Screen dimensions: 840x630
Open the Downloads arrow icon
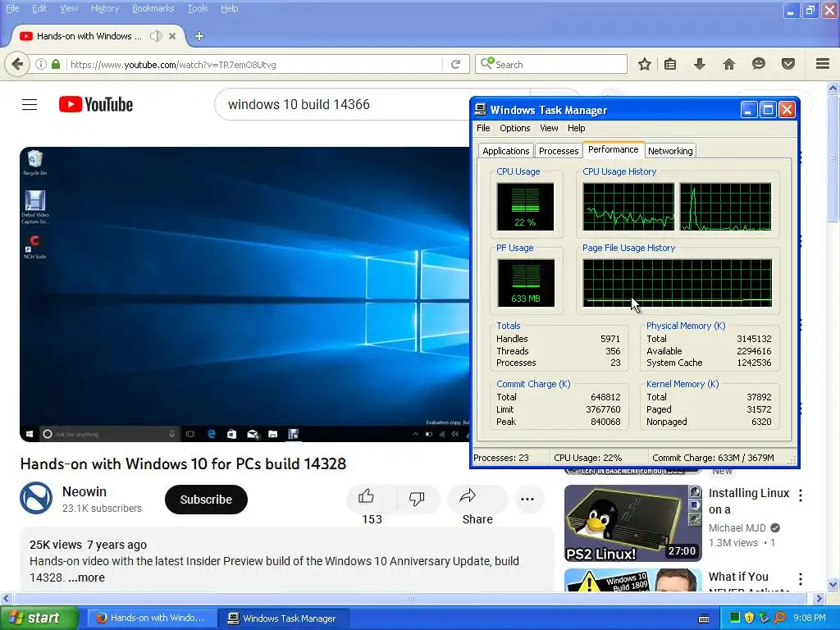(x=699, y=64)
